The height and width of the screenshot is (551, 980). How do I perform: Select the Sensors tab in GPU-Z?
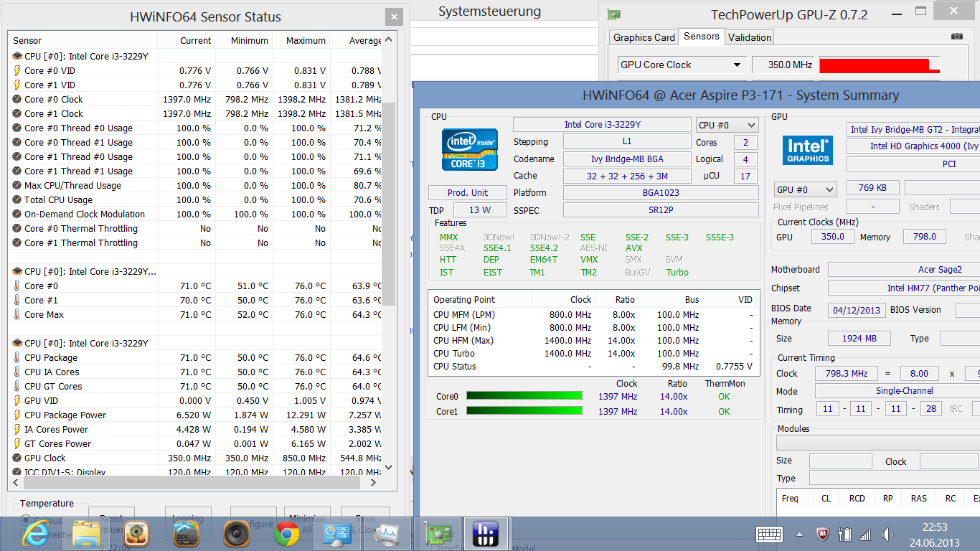pos(702,36)
